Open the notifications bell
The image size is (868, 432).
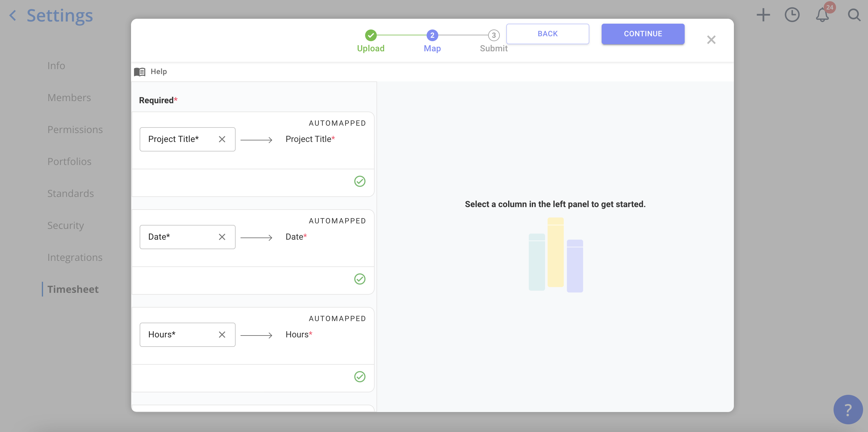(x=822, y=15)
